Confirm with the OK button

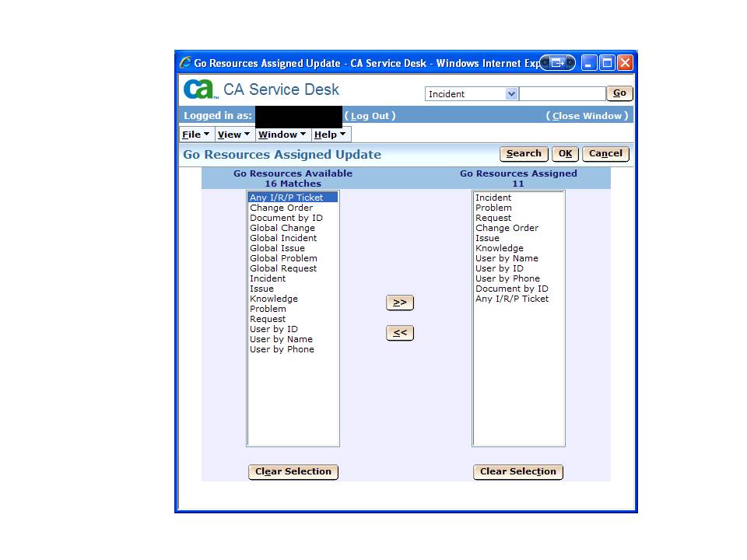tap(565, 154)
